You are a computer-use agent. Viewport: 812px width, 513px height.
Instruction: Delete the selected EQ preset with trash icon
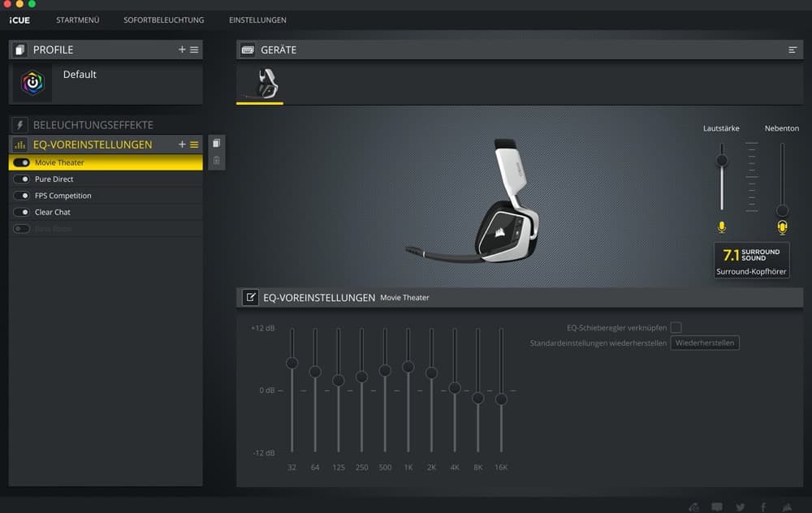pyautogui.click(x=217, y=161)
